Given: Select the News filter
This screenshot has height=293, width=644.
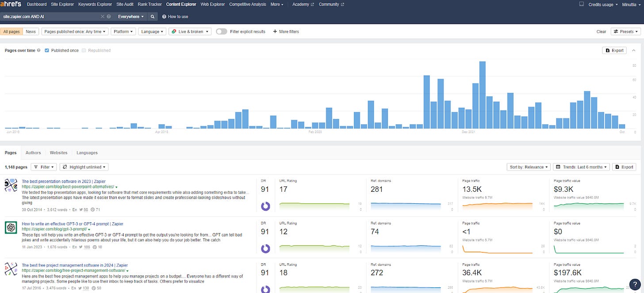Looking at the screenshot, I should pyautogui.click(x=31, y=31).
